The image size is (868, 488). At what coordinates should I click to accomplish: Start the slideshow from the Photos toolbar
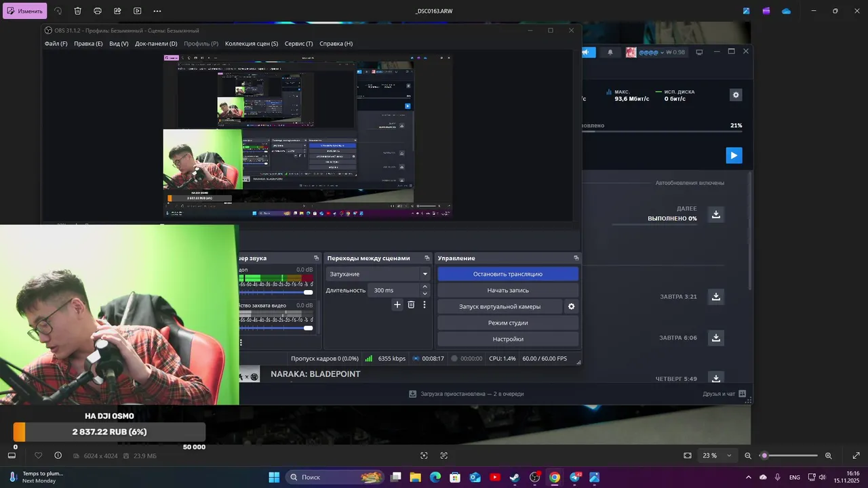coord(138,11)
